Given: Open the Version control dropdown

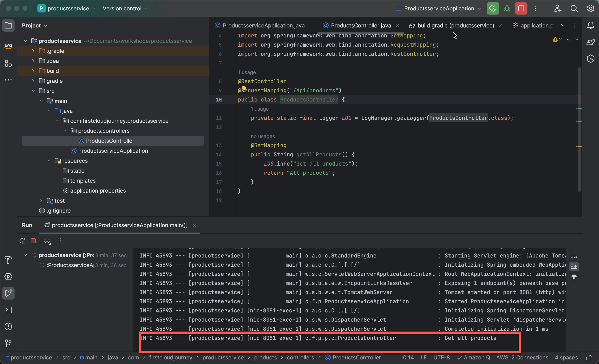Looking at the screenshot, I should pos(125,9).
